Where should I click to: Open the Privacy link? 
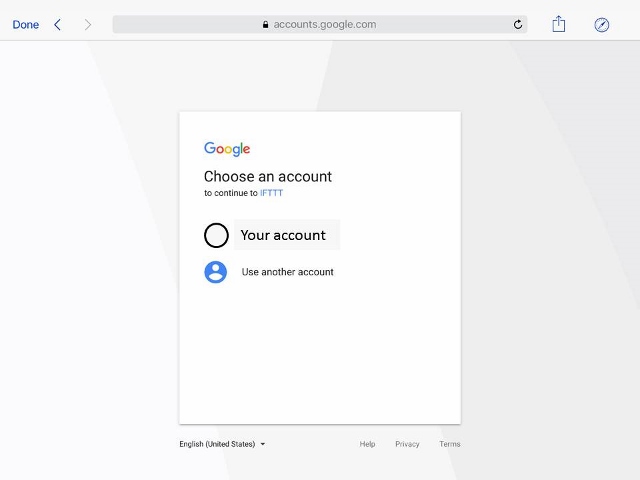pyautogui.click(x=407, y=444)
